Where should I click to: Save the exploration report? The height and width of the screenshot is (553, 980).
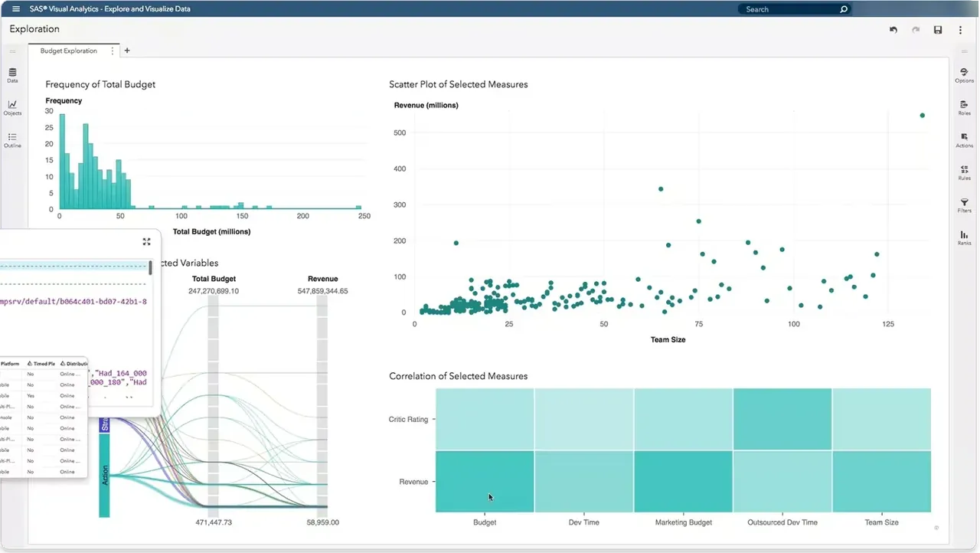pyautogui.click(x=938, y=30)
